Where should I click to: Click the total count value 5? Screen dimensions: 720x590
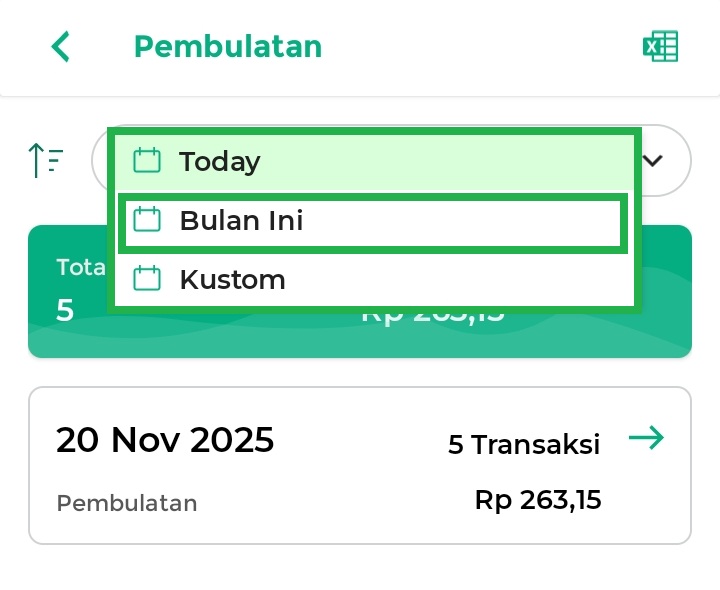pyautogui.click(x=65, y=310)
